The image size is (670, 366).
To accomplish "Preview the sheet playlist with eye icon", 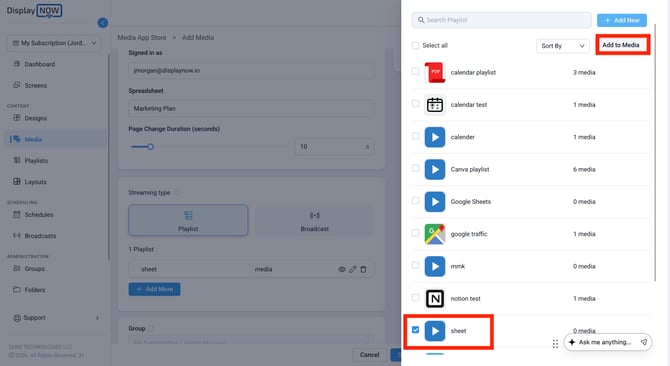I will pyautogui.click(x=342, y=269).
